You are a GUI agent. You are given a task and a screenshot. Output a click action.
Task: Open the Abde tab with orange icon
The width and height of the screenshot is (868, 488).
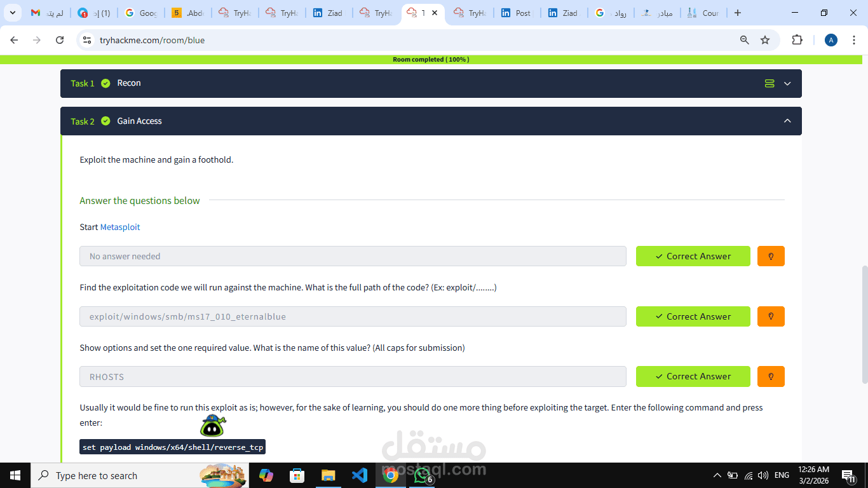pyautogui.click(x=188, y=13)
